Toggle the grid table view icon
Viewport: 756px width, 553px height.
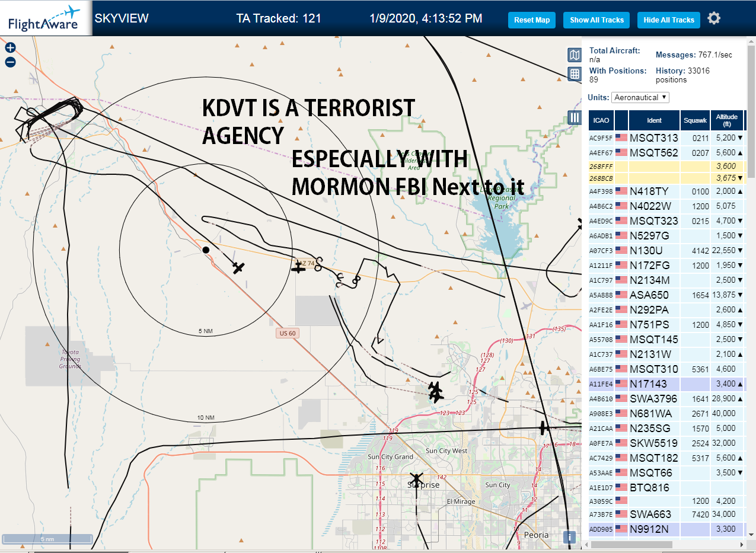(574, 74)
